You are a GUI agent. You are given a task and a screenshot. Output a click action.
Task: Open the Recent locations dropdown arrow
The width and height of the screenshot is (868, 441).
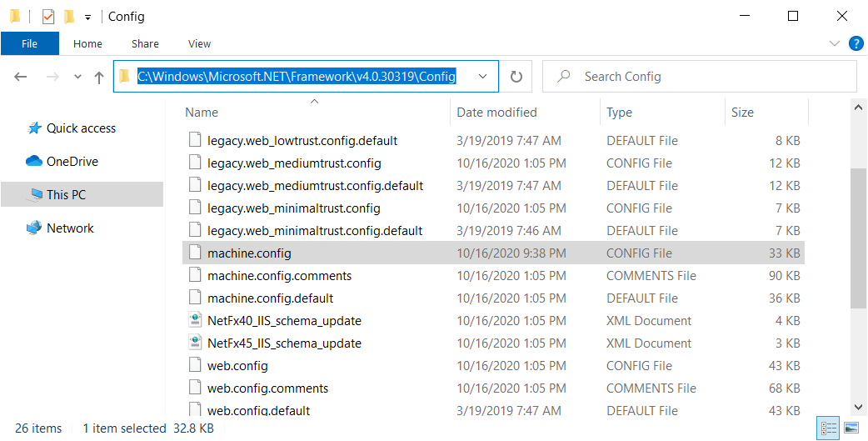pos(77,77)
